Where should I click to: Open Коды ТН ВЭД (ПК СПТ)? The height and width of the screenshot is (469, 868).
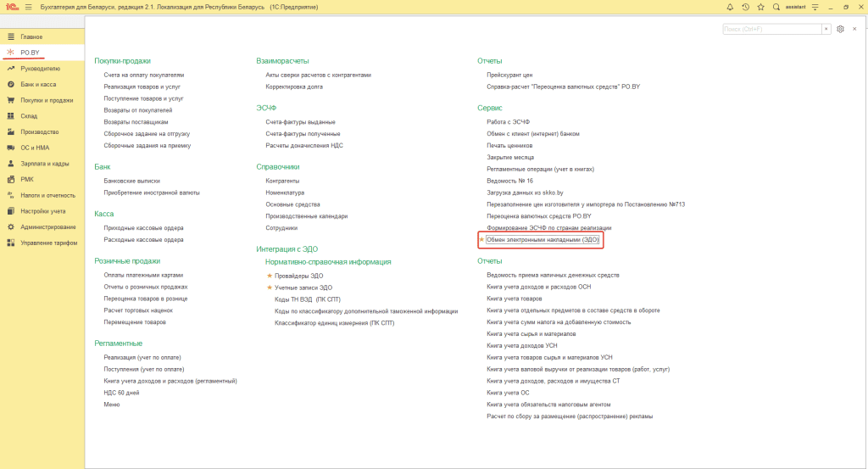308,299
